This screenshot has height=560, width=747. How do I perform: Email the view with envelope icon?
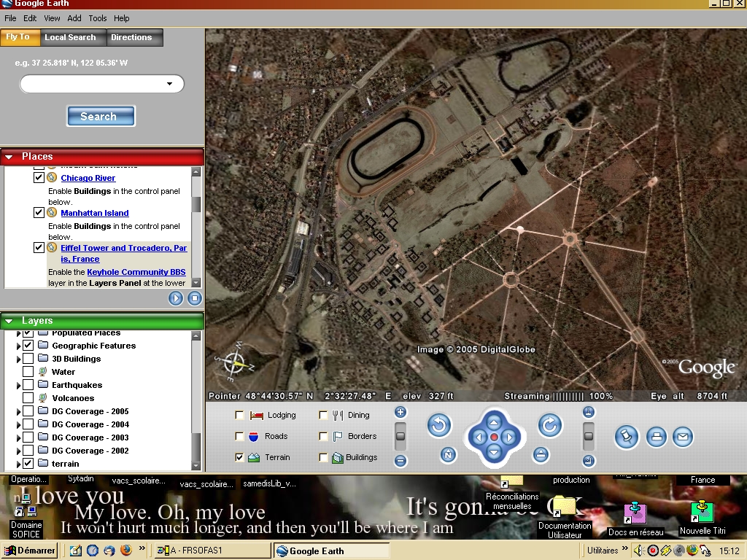(683, 437)
